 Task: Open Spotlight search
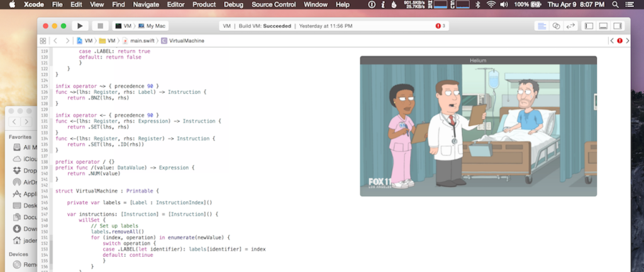(615, 4)
